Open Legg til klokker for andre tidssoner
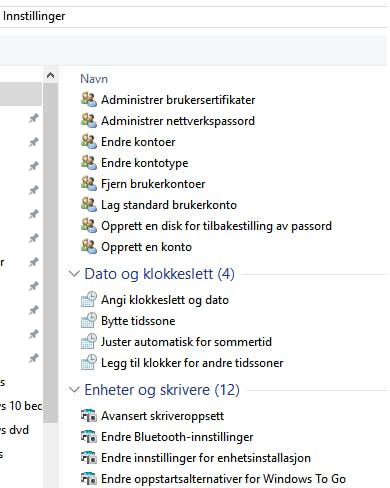The height and width of the screenshot is (488, 390). coord(192,363)
